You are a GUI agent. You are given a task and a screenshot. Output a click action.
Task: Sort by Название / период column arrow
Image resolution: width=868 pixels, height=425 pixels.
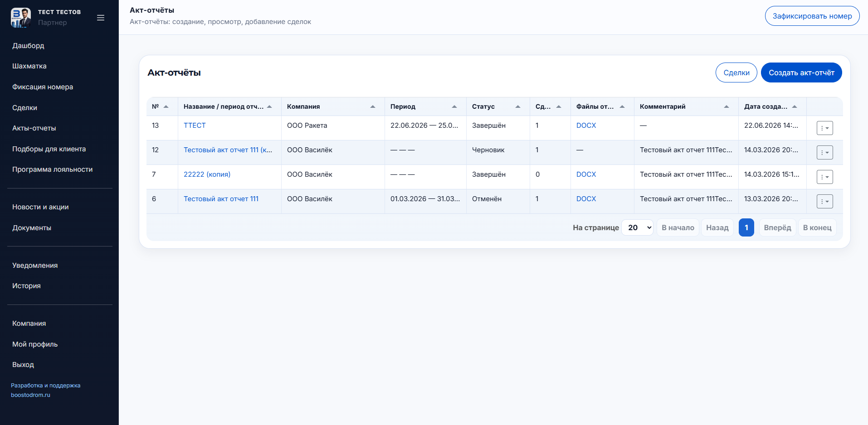tap(269, 106)
